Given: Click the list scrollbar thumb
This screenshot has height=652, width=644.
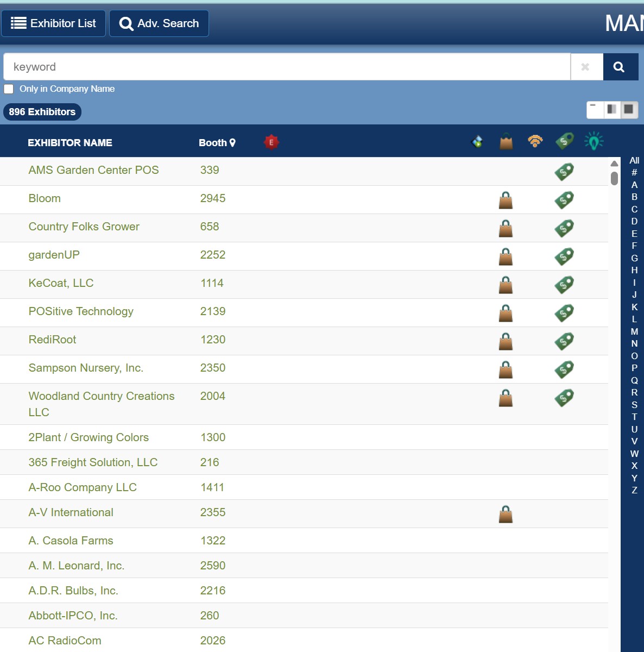Looking at the screenshot, I should [x=614, y=178].
